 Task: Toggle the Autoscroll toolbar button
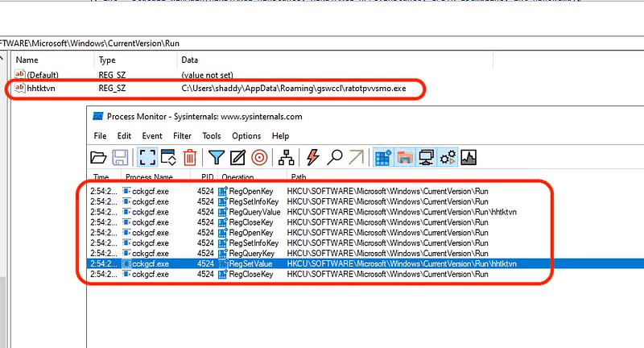pos(168,157)
